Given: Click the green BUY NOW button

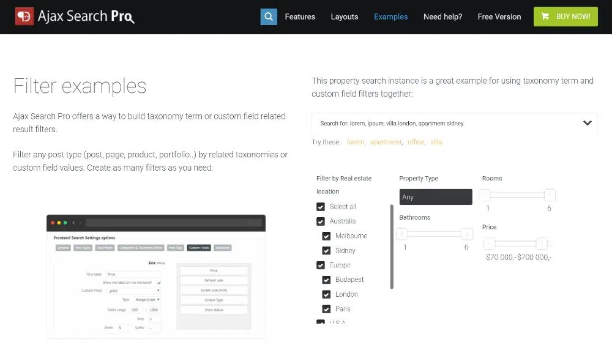Looking at the screenshot, I should 565,17.
